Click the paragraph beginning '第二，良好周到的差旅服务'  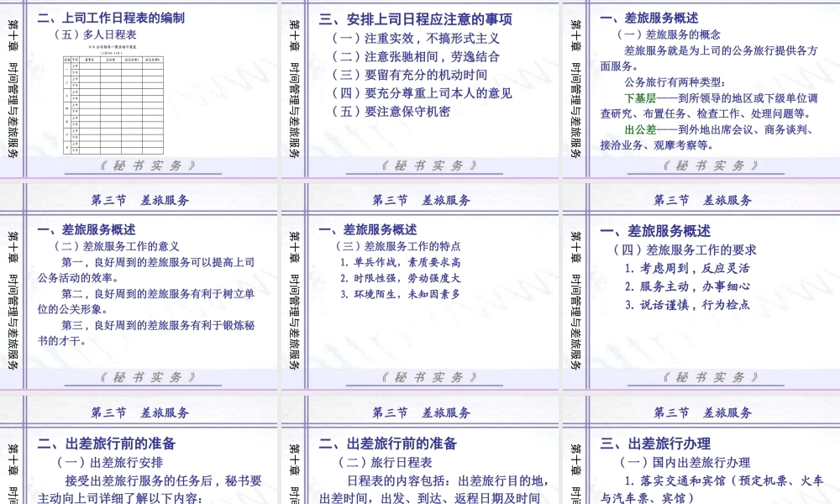tap(145, 302)
